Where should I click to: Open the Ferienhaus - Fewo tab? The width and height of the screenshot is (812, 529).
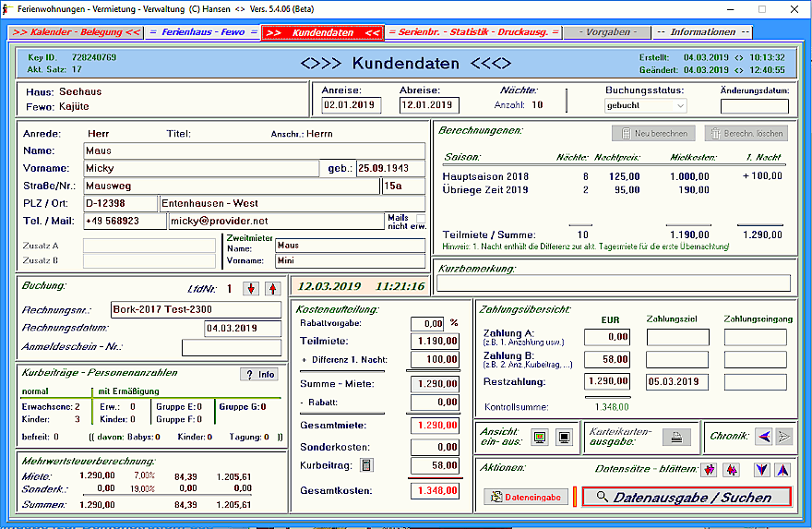click(203, 32)
